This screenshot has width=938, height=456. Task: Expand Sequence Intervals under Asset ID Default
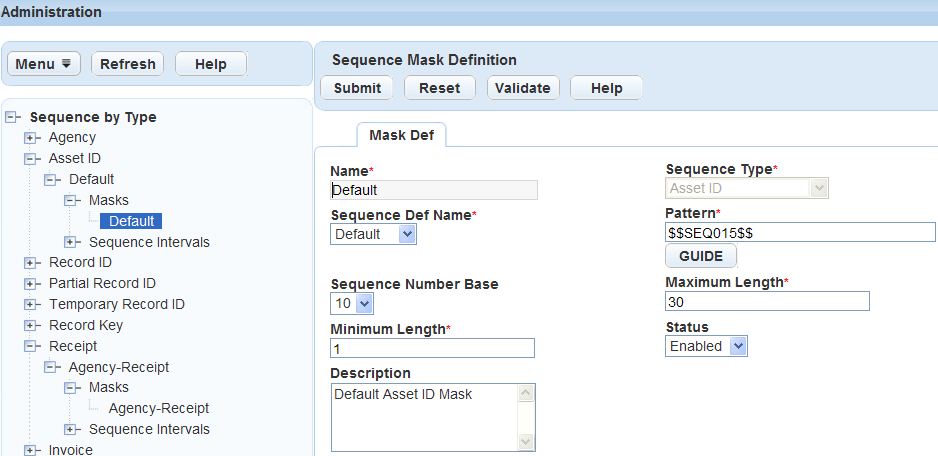click(x=71, y=242)
